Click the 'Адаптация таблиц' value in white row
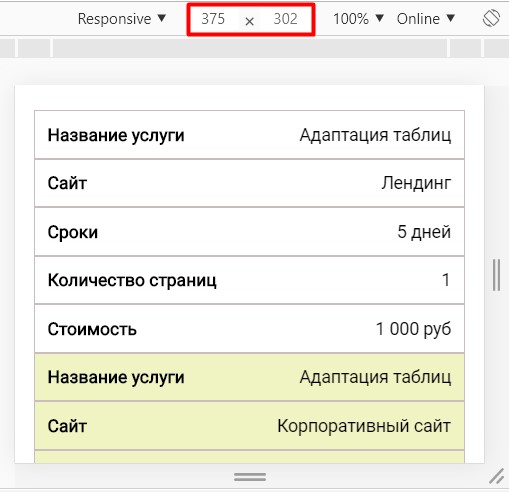The width and height of the screenshot is (509, 492). (x=375, y=135)
